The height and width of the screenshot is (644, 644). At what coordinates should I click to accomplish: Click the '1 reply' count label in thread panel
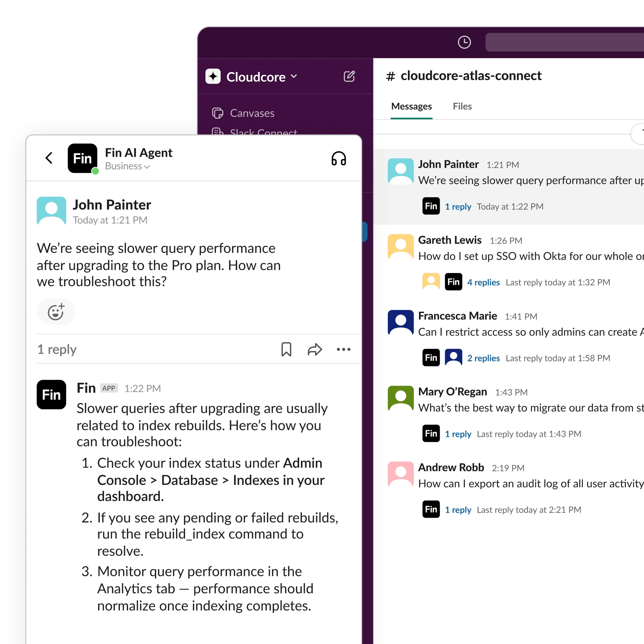pyautogui.click(x=57, y=350)
